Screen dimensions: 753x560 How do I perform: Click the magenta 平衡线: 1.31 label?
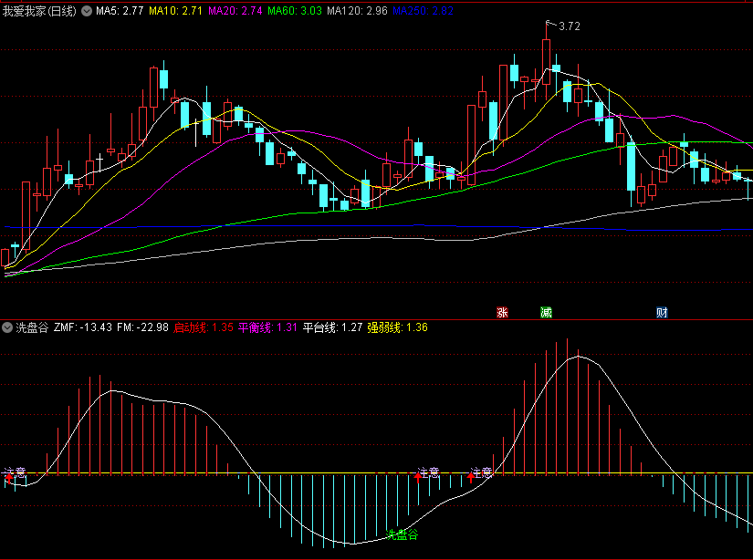coord(267,327)
